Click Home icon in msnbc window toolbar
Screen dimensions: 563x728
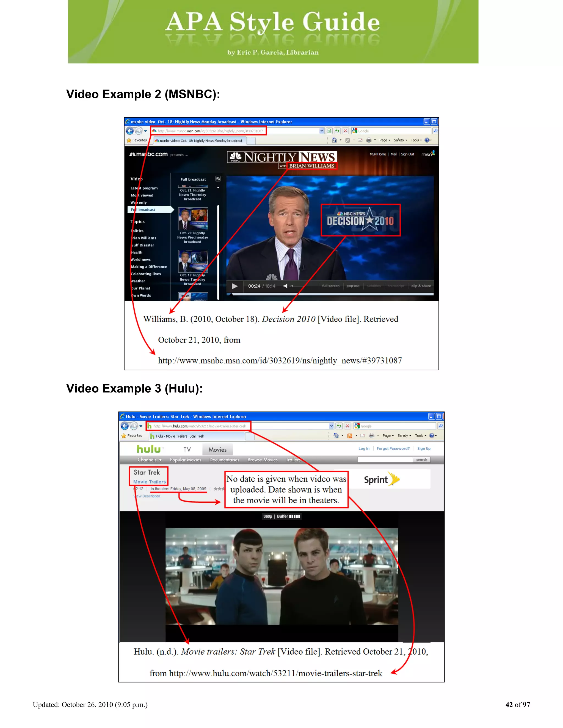pyautogui.click(x=334, y=140)
